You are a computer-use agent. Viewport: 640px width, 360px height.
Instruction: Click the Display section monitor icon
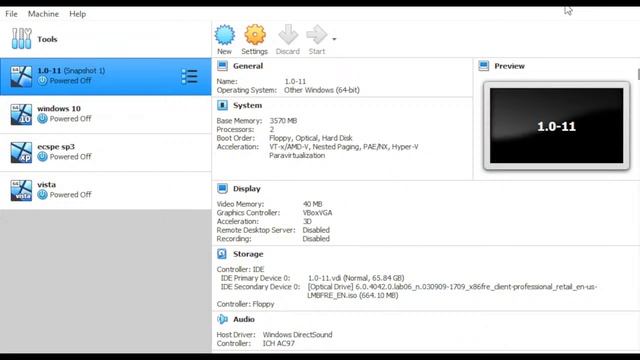222,189
